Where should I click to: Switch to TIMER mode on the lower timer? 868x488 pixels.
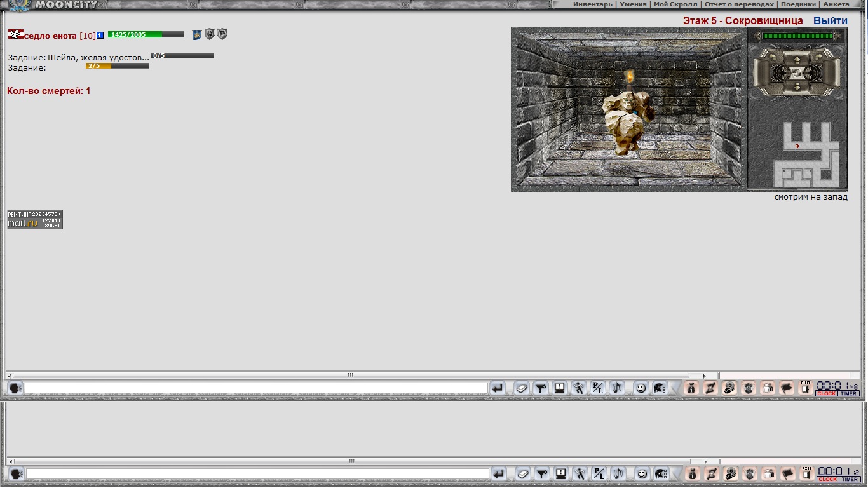pos(850,480)
